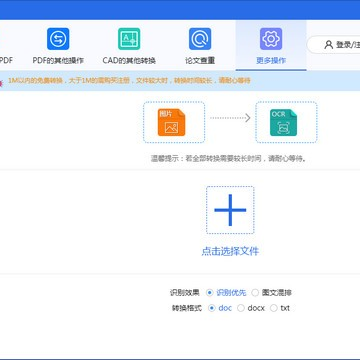Click the 1M以内的免费转换 notice banner text
This screenshot has width=360, height=360.
pos(129,81)
